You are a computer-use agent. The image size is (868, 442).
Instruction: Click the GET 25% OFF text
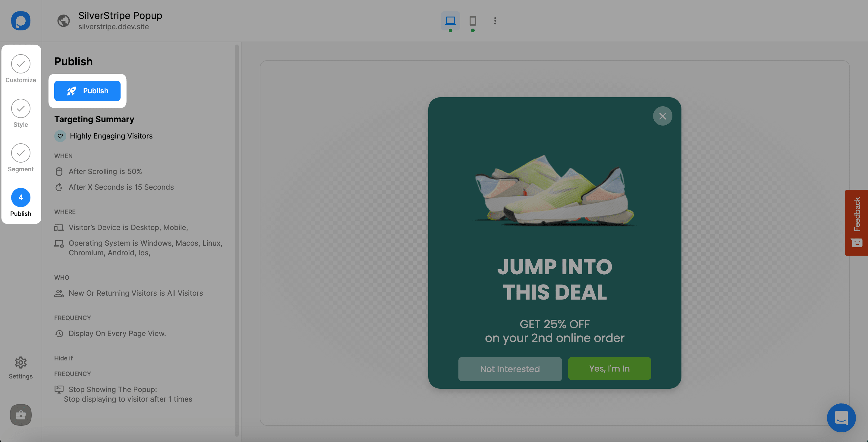point(555,324)
